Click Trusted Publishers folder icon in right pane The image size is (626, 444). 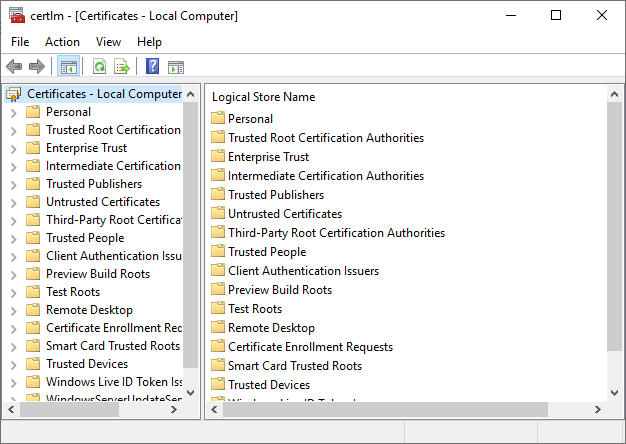219,195
